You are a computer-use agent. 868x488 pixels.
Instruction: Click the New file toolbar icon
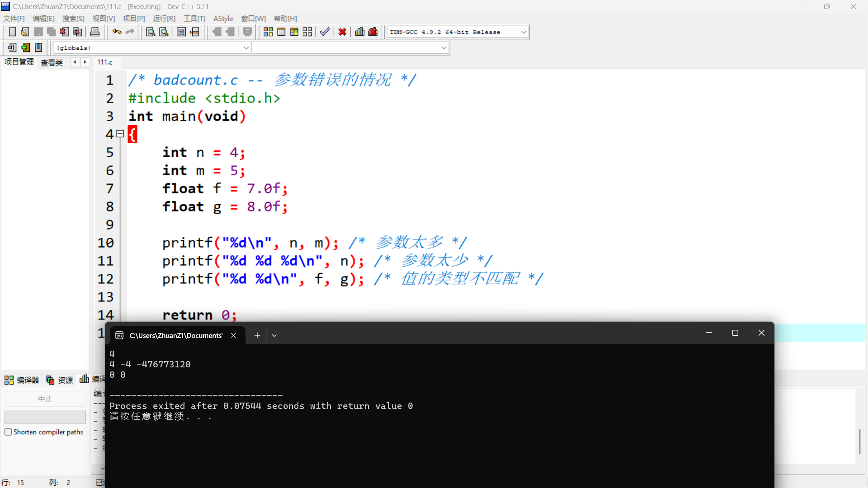pos(12,32)
